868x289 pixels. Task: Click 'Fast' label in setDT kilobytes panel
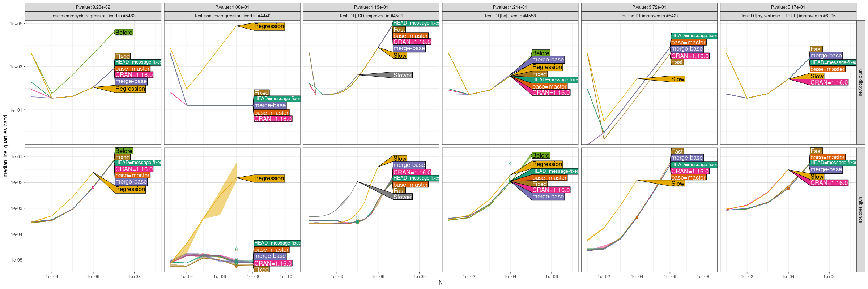pos(677,62)
